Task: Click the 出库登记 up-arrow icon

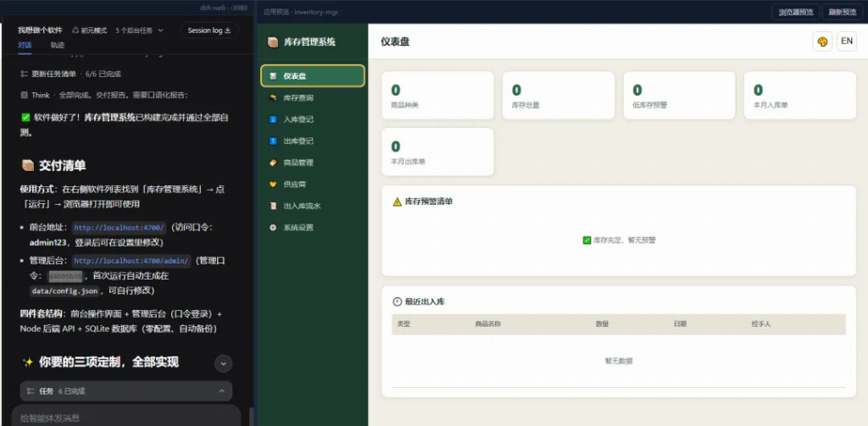Action: tap(273, 141)
